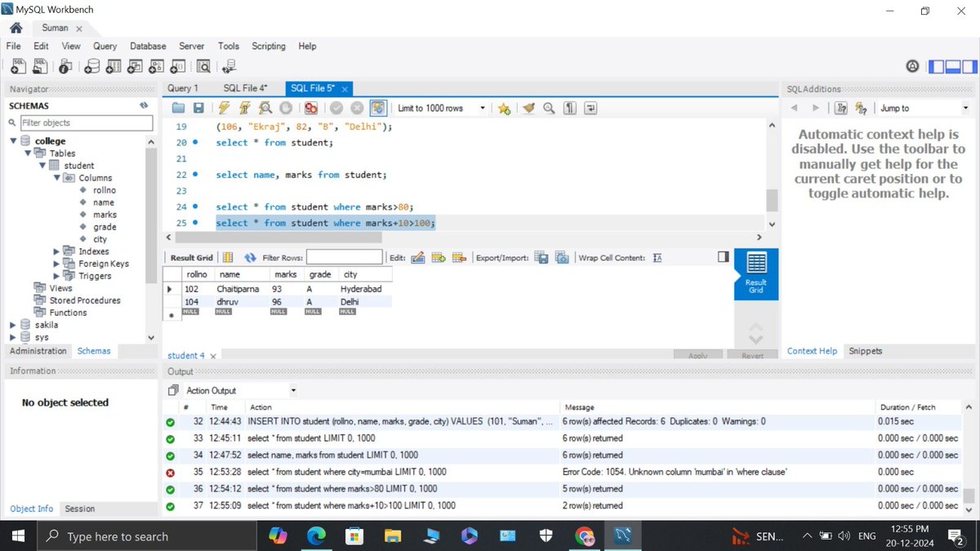Open a new SQL tab from main toolbar
Viewport: 980px width, 551px height.
(x=18, y=67)
